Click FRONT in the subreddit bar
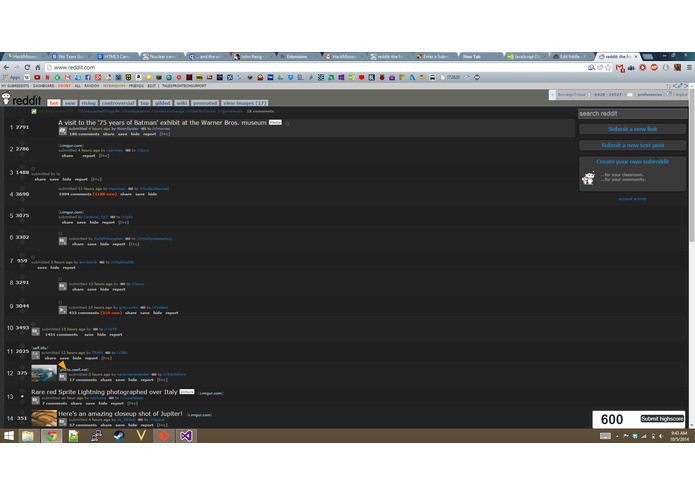695x494 pixels. coord(64,86)
